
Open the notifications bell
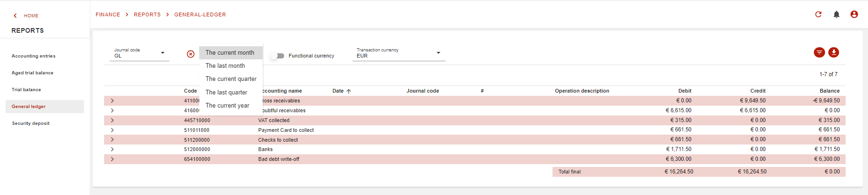click(836, 14)
